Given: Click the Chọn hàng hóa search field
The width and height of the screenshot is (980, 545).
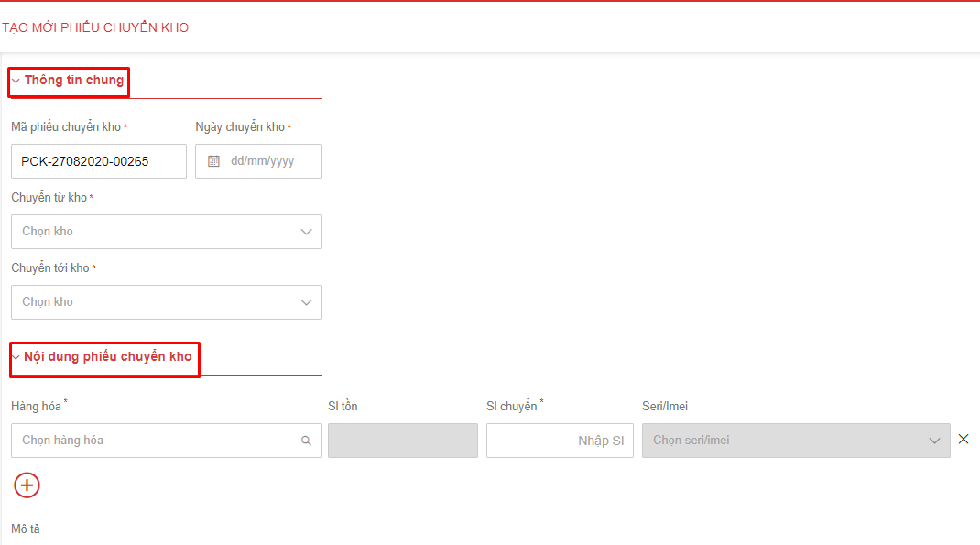Looking at the screenshot, I should (156, 441).
